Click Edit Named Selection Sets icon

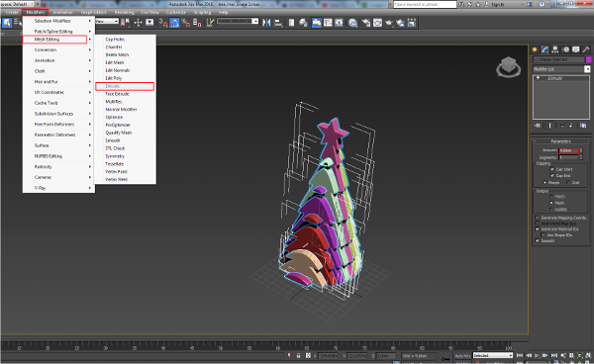[210, 23]
